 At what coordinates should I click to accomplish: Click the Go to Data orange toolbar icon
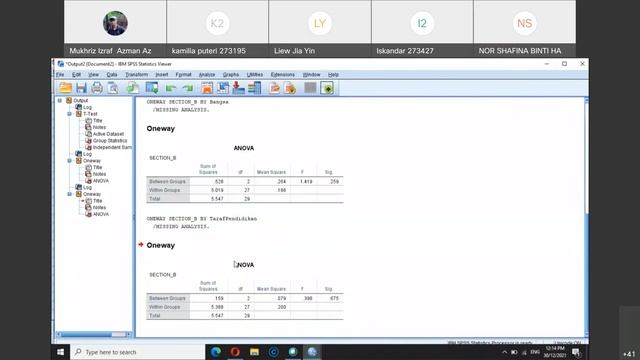click(x=207, y=88)
